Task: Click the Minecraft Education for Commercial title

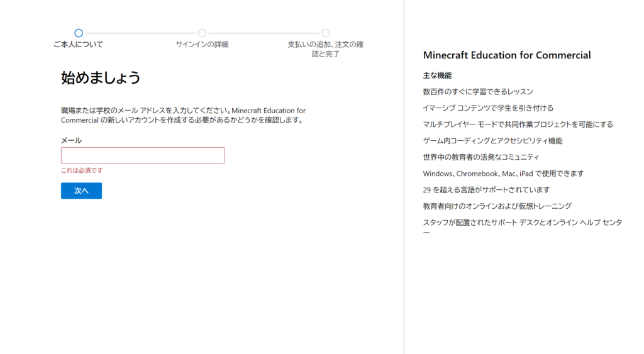Action: point(507,55)
